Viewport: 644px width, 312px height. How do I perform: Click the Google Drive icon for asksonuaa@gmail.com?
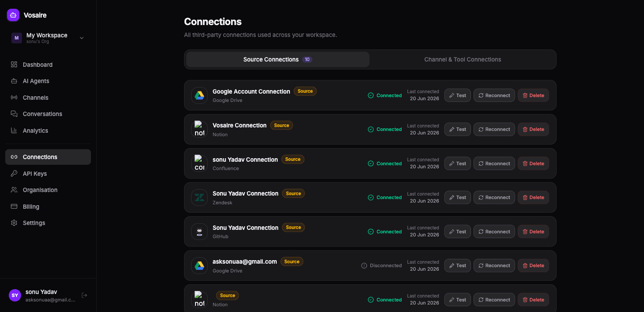(199, 265)
